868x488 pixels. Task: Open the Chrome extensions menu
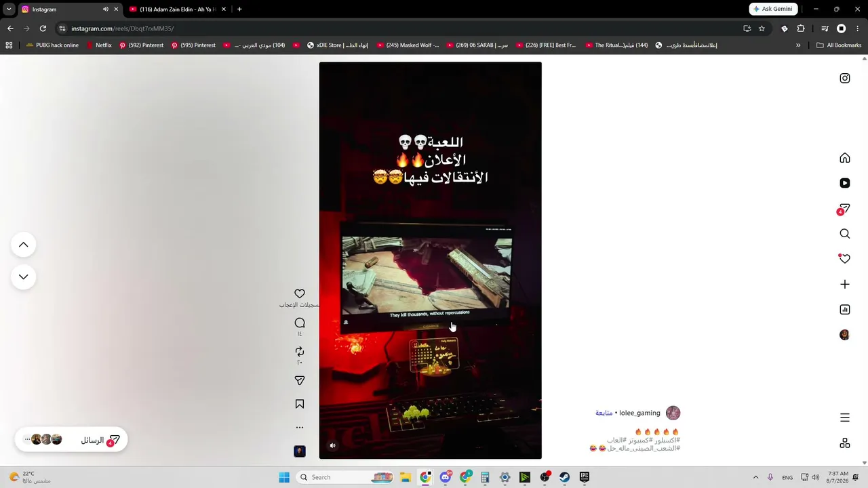[x=801, y=28]
